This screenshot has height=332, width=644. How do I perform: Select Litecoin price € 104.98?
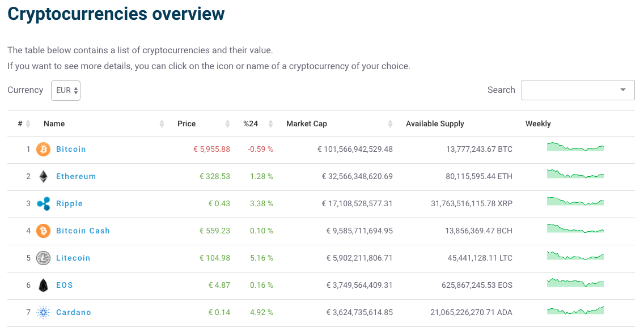215,258
